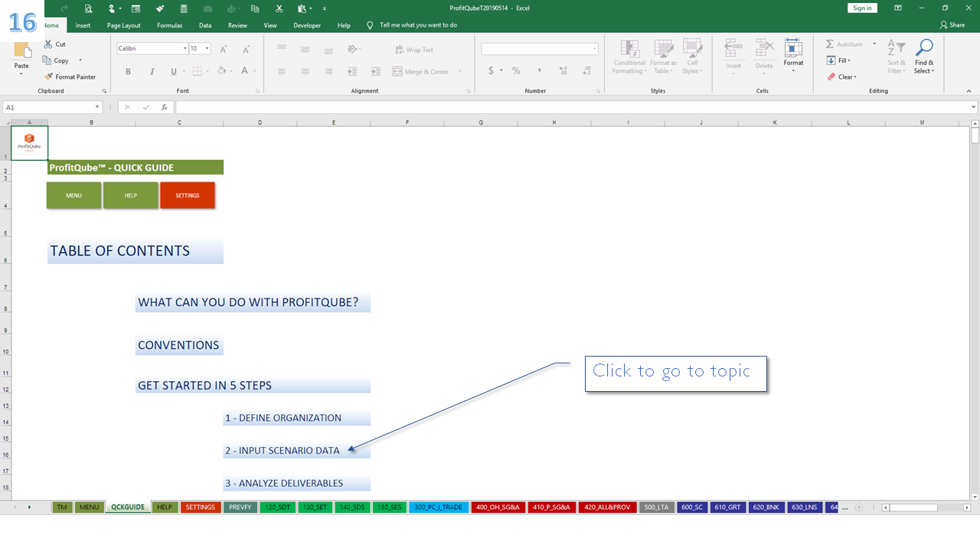
Task: Toggle Align Left for cell text
Action: tap(282, 71)
